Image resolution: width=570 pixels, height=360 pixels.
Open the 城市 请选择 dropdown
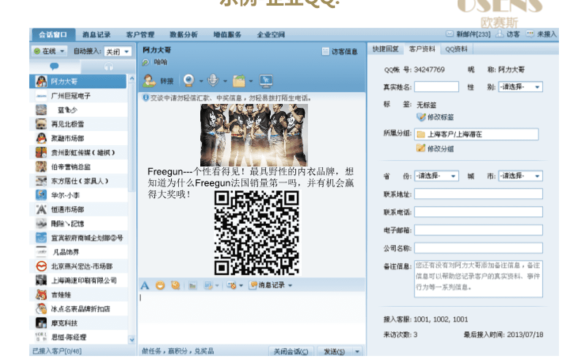coord(520,176)
